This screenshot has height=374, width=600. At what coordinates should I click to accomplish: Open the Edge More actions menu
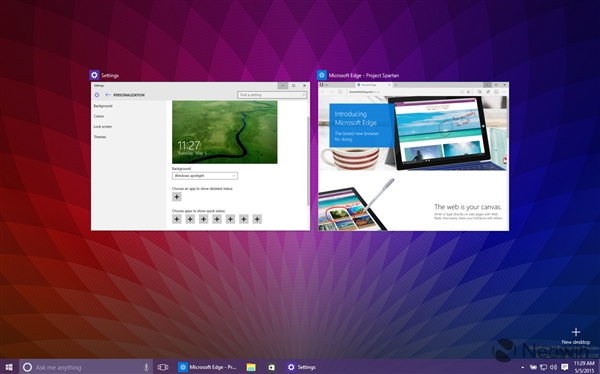[504, 92]
